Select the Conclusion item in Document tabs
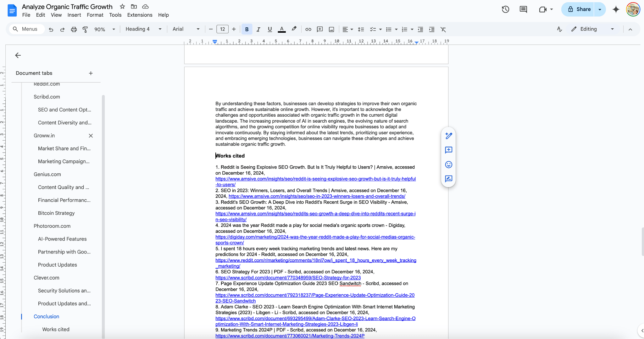 (x=46, y=316)
